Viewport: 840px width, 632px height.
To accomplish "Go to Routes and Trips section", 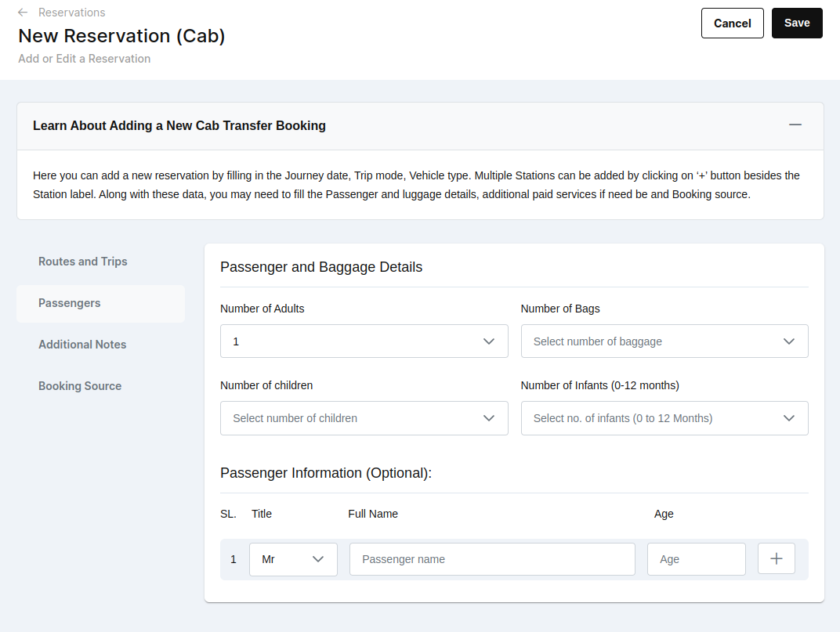I will (x=83, y=262).
